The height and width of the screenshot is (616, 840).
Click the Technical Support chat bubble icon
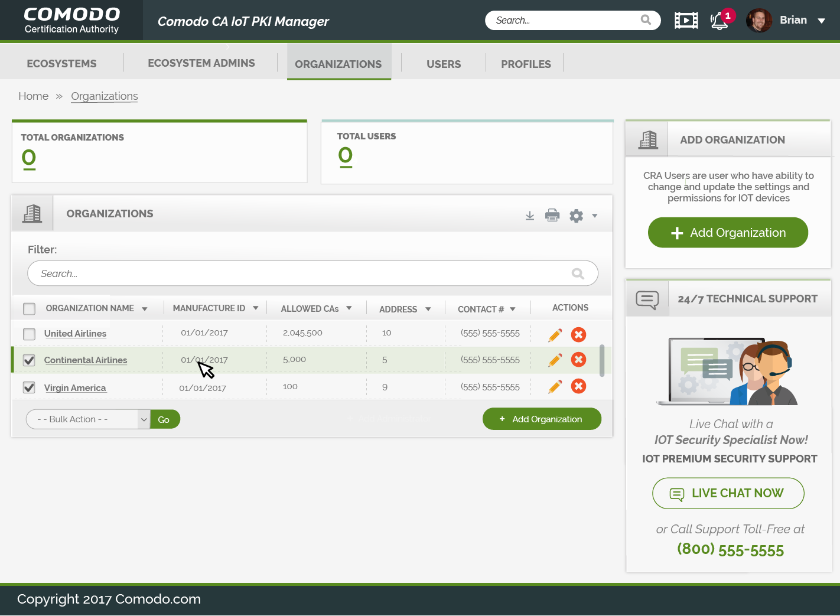coord(647,299)
